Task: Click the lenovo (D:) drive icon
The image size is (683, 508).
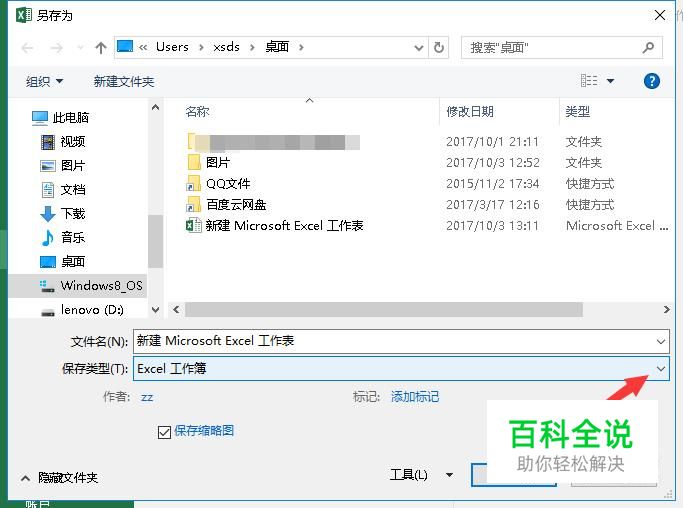Action: [x=47, y=311]
